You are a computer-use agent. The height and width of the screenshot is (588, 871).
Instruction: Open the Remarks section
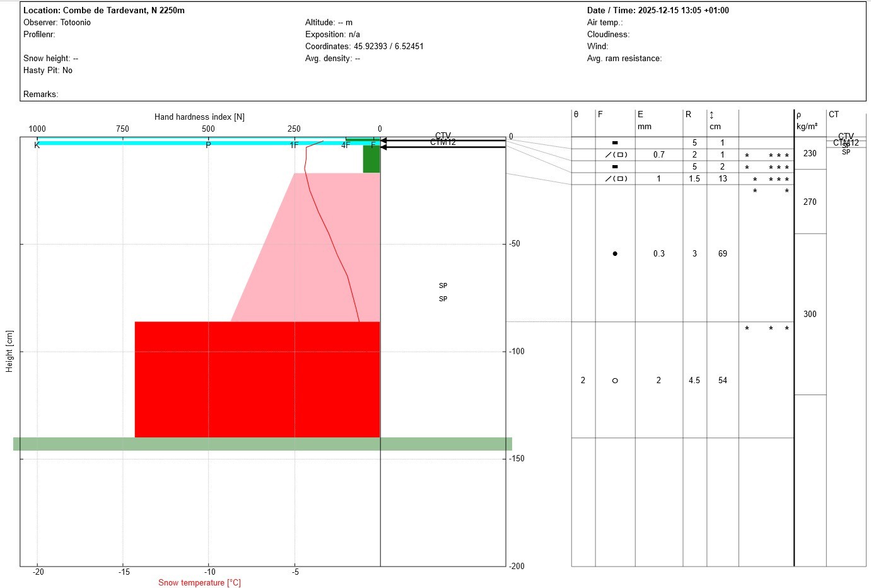(x=40, y=94)
